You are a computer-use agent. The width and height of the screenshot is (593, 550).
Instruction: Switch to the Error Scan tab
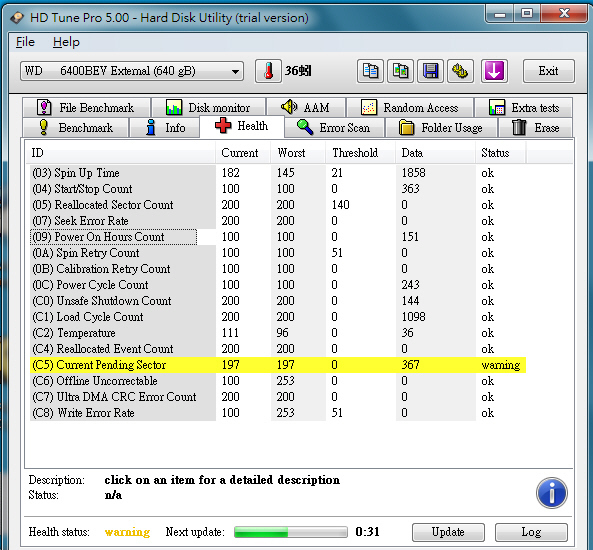tap(335, 127)
